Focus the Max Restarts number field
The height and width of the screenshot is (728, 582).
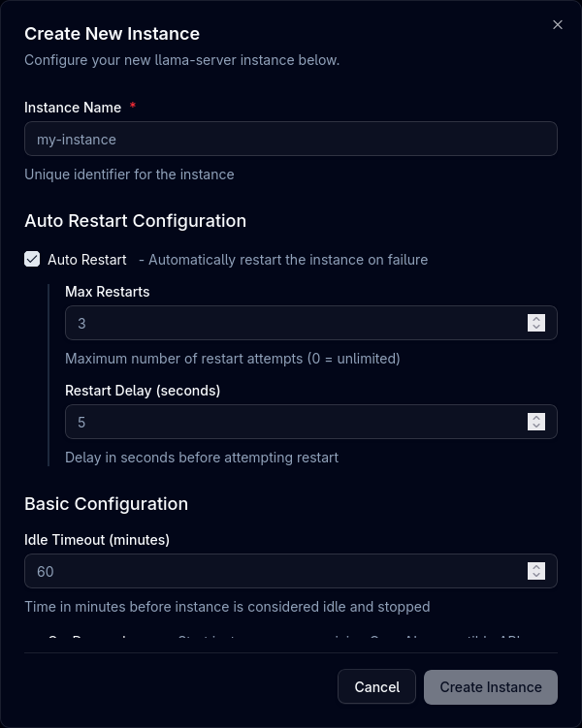point(291,323)
